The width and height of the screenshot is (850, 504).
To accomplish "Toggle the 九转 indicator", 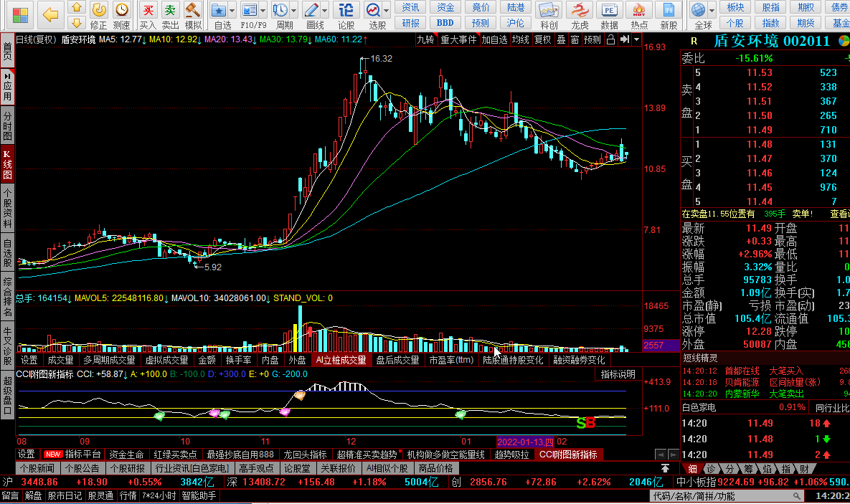I will point(426,39).
